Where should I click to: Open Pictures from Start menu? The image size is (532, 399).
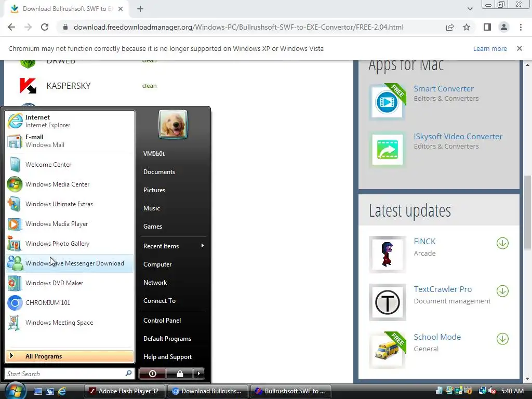pyautogui.click(x=173, y=190)
